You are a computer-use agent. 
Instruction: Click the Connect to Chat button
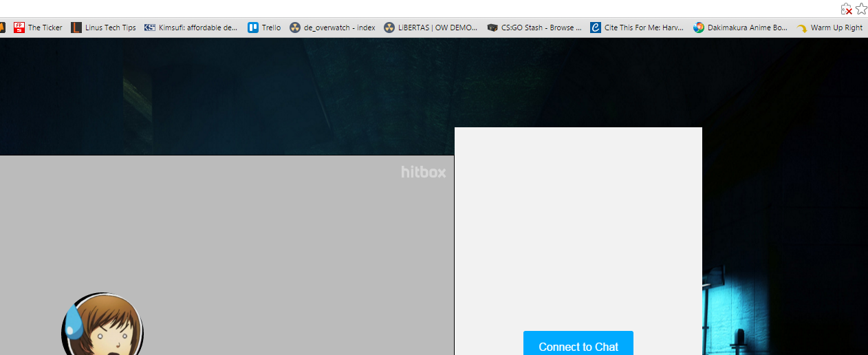[578, 343]
